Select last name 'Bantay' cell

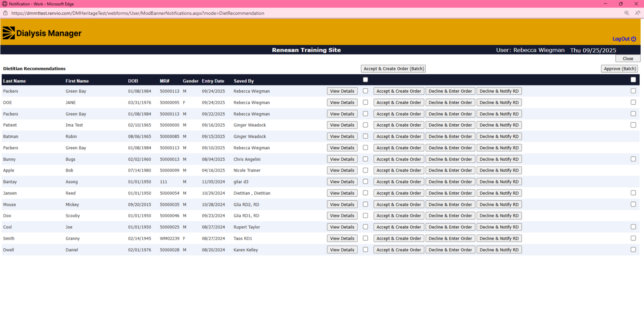(10, 182)
